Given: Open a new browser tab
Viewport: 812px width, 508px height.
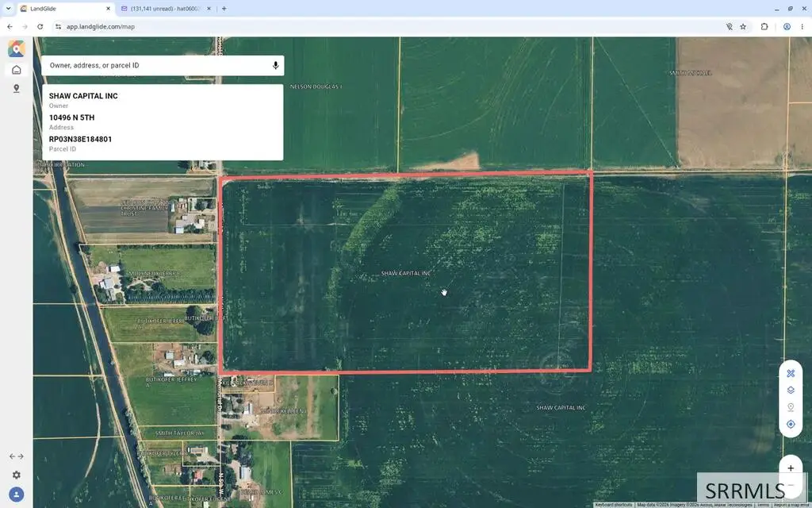Looking at the screenshot, I should pos(224,9).
